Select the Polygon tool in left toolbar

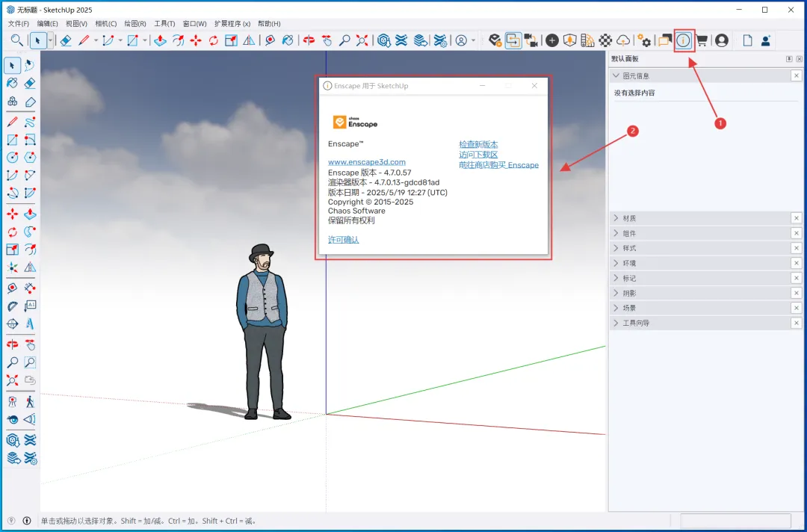[x=30, y=157]
